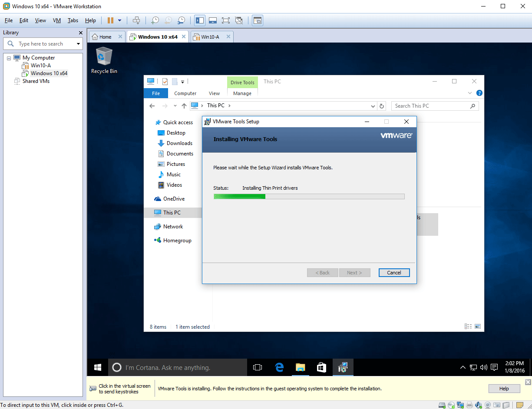
Task: Open the power options dropdown arrow beside Suspend
Action: (119, 20)
